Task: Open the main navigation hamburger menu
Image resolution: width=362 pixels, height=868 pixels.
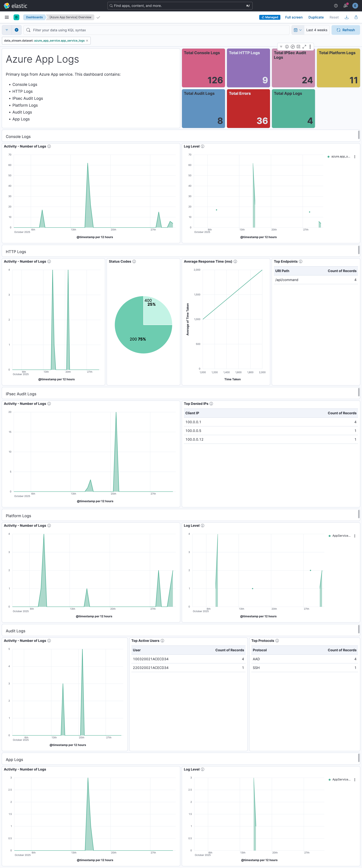Action: click(6, 17)
